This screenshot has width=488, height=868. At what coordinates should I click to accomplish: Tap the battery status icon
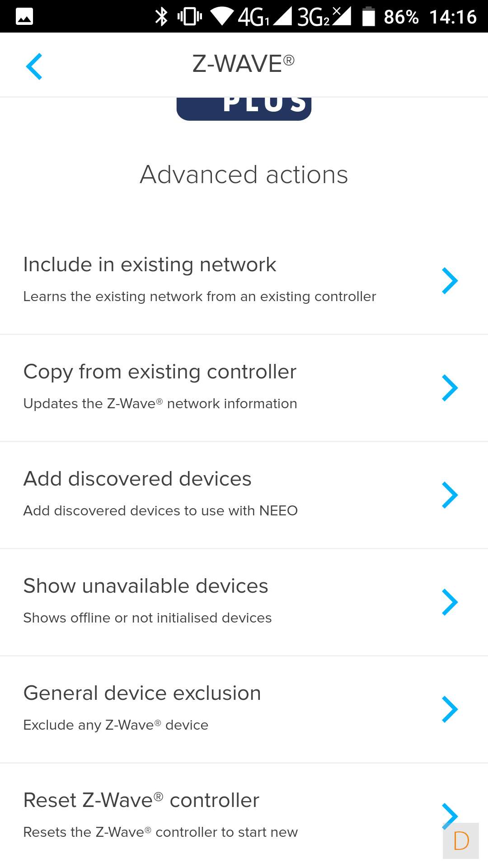pos(369,17)
